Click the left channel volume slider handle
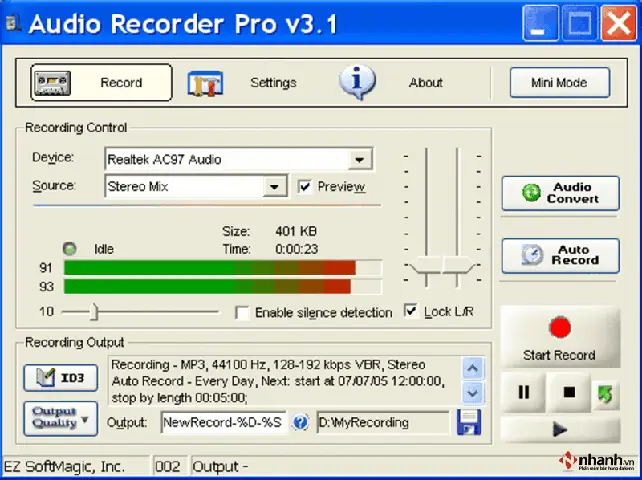Screen dimensions: 642x480 pos(426,265)
